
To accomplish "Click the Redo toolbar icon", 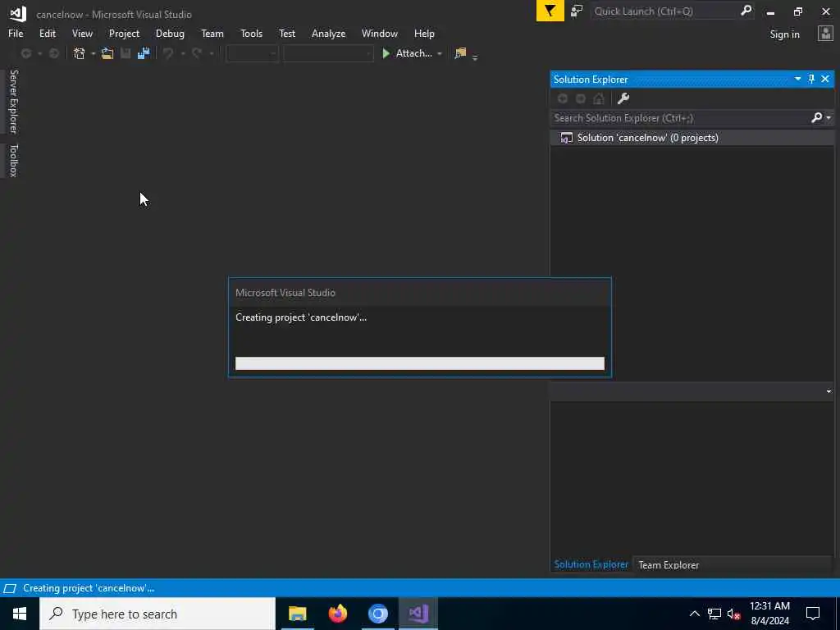I will [197, 53].
